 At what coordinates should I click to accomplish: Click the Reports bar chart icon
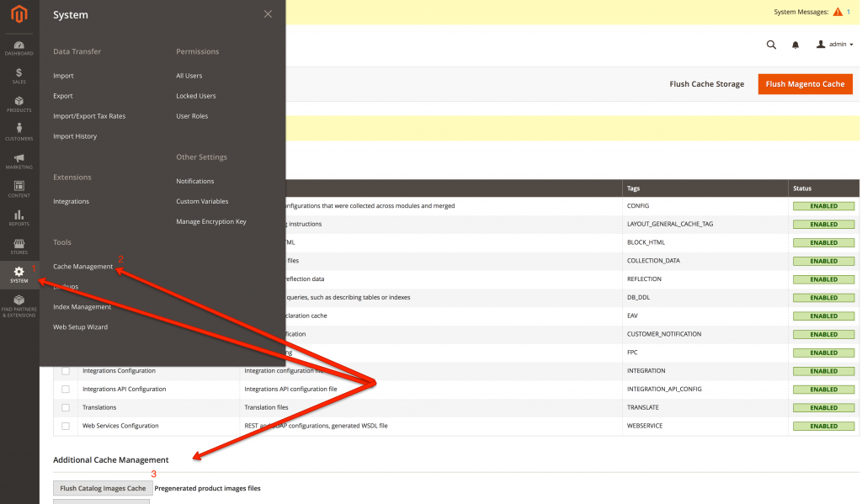coord(19,218)
